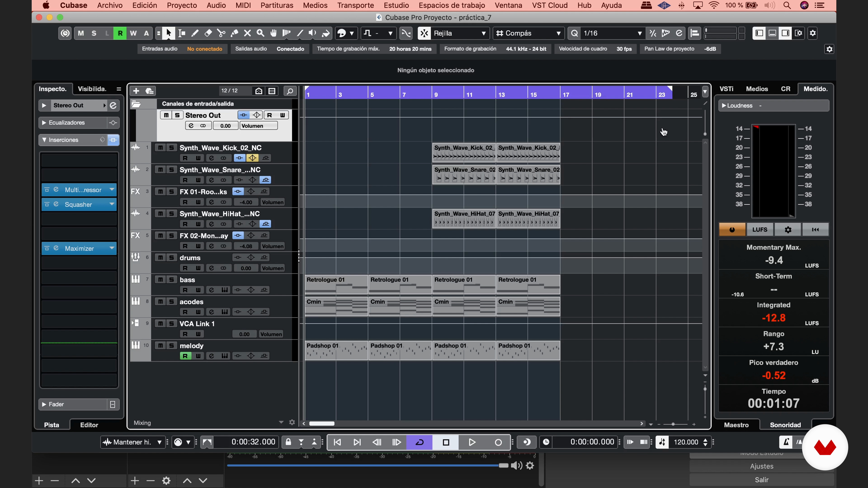
Task: Click the tempo 120.000 field
Action: 686,442
